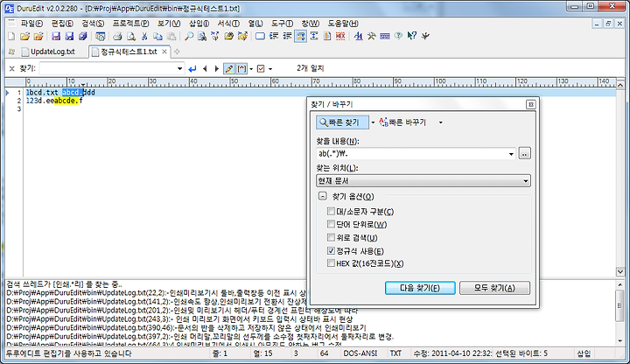Click the Save disk icon in toolbar

click(x=56, y=36)
